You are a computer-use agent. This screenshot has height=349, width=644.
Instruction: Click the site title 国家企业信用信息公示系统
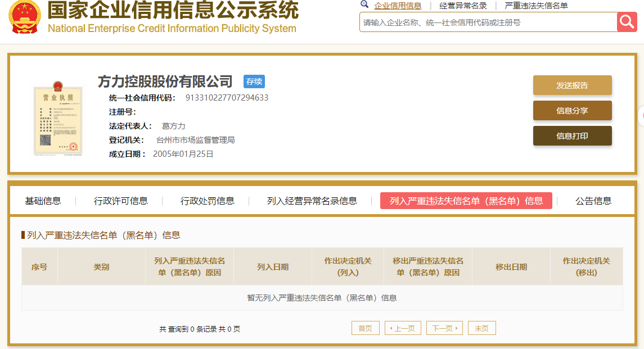point(173,10)
